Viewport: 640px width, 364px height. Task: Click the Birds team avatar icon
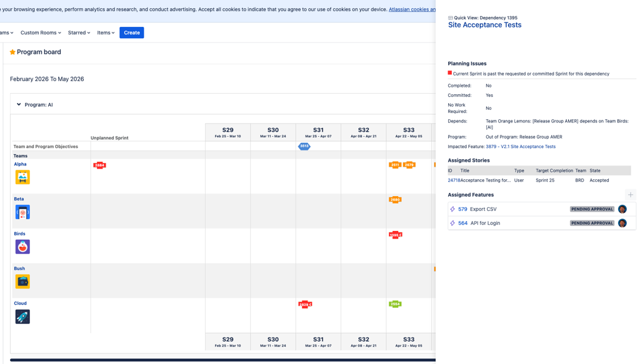22,247
